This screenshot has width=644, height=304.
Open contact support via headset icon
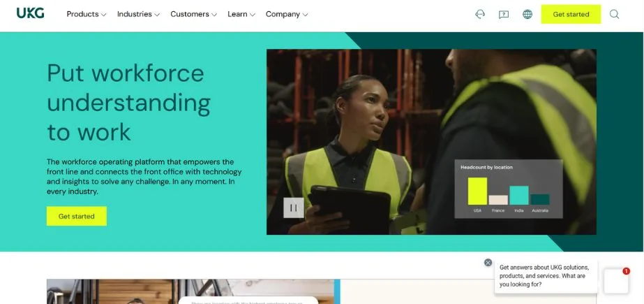coord(480,14)
